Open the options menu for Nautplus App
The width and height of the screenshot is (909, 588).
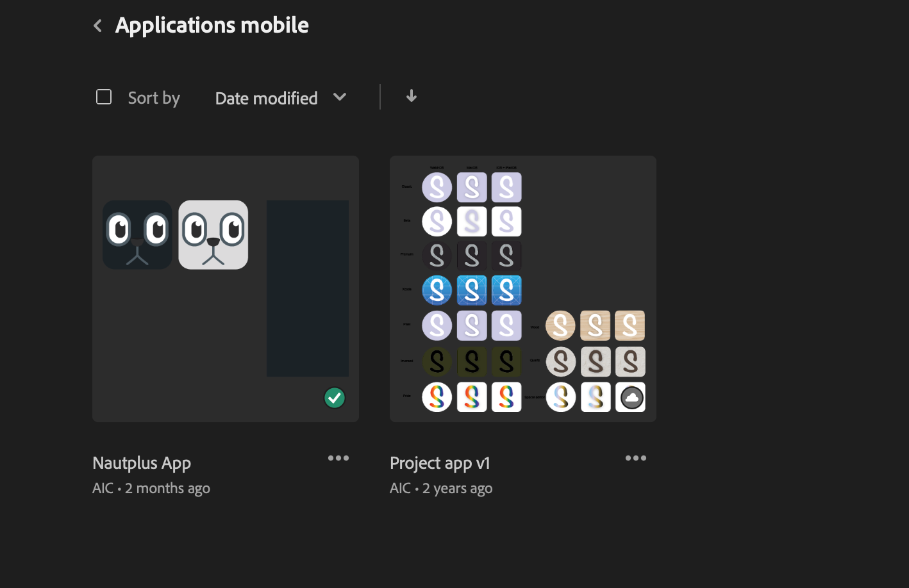(338, 457)
